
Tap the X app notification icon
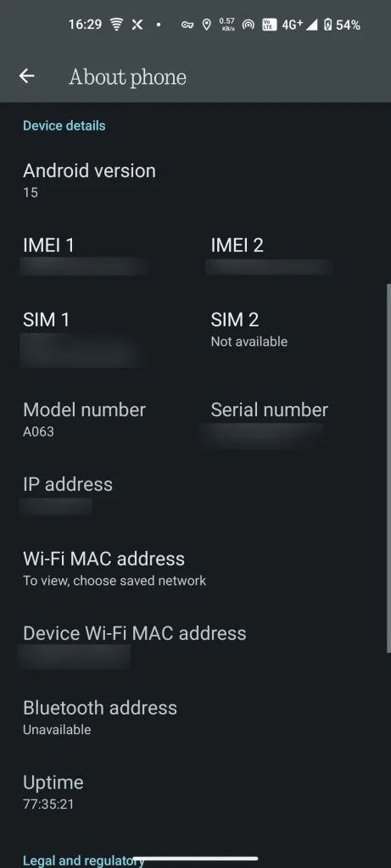[137, 25]
